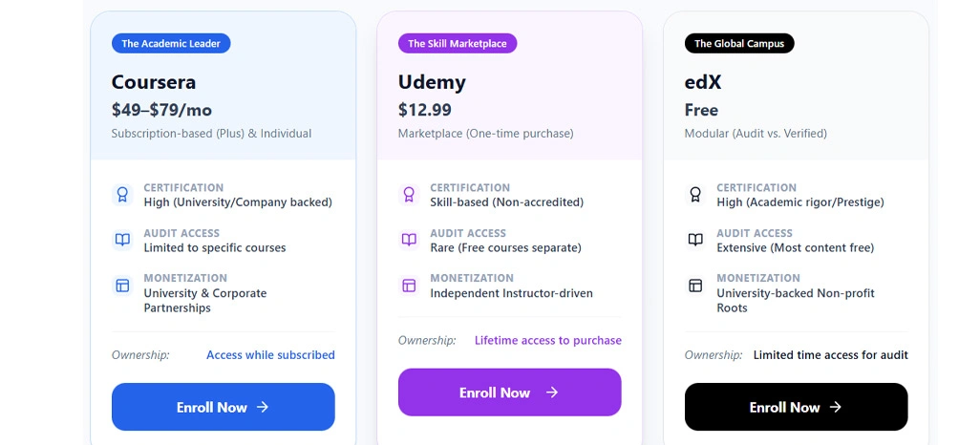Screen dimensions: 980x445
Task: Click Coursera monetization layout icon
Action: coord(122,286)
